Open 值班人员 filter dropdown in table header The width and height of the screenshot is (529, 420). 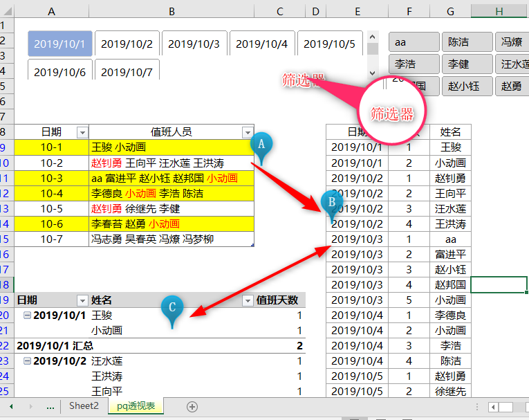click(x=248, y=132)
